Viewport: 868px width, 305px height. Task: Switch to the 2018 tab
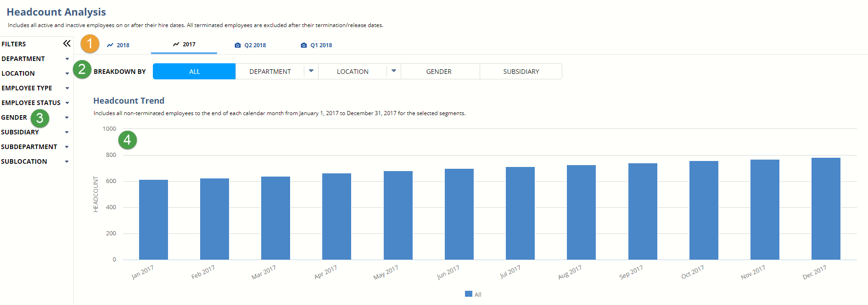pyautogui.click(x=118, y=45)
